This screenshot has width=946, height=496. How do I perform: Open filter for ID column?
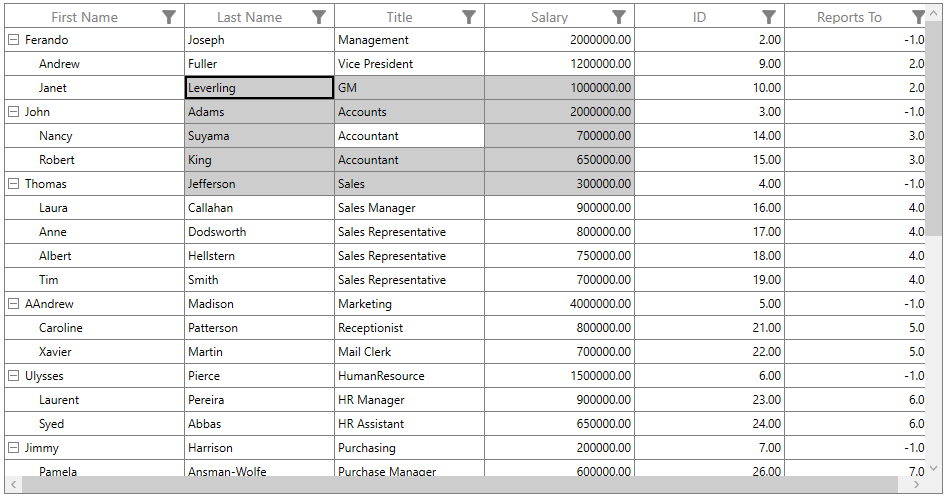[769, 17]
